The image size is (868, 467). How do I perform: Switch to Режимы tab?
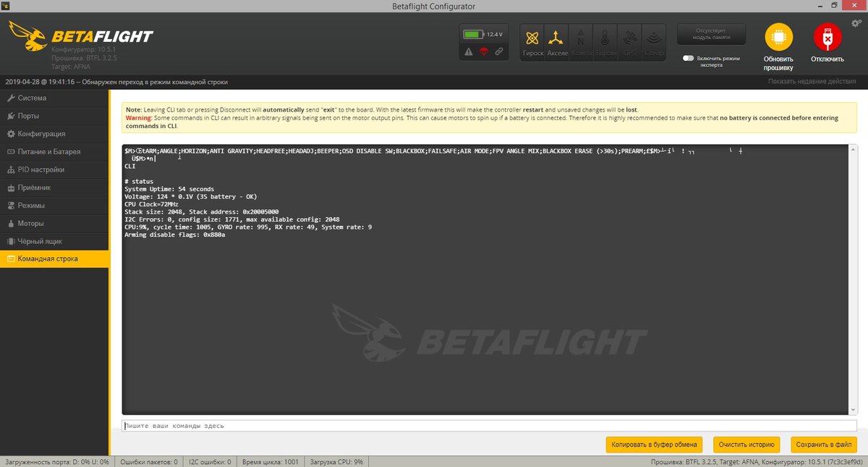[x=54, y=206]
